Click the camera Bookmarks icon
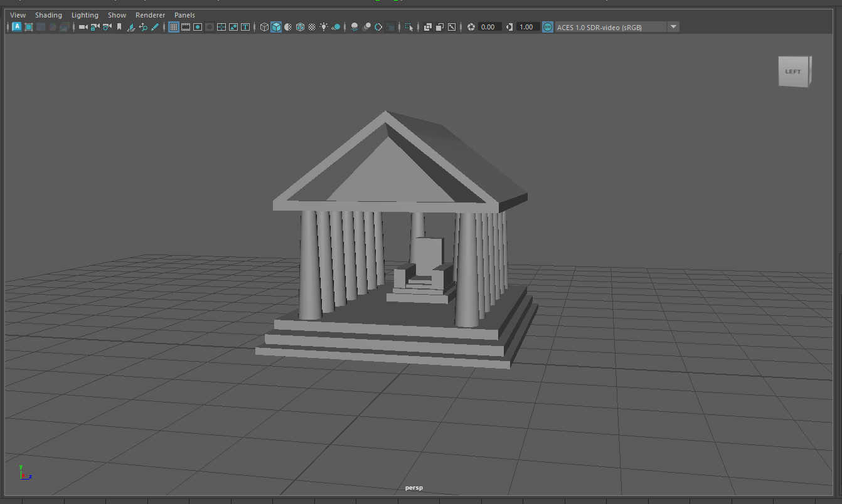Viewport: 842px width, 504px height. click(119, 27)
